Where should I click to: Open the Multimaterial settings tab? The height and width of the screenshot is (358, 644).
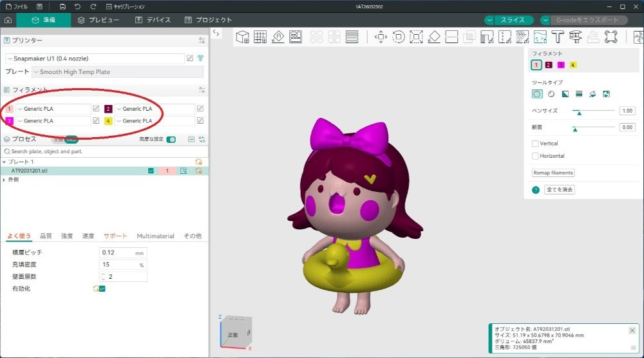pos(155,236)
